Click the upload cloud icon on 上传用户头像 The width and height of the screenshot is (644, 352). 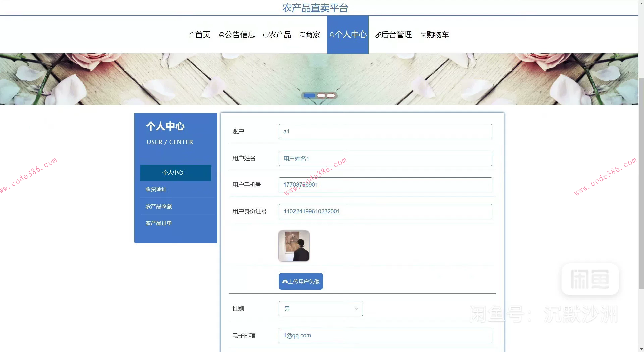285,281
